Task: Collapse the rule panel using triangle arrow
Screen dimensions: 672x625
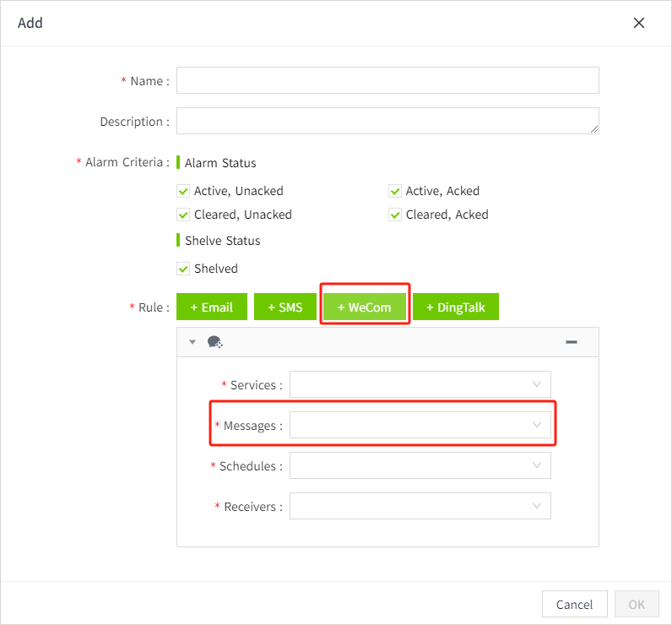Action: (192, 342)
